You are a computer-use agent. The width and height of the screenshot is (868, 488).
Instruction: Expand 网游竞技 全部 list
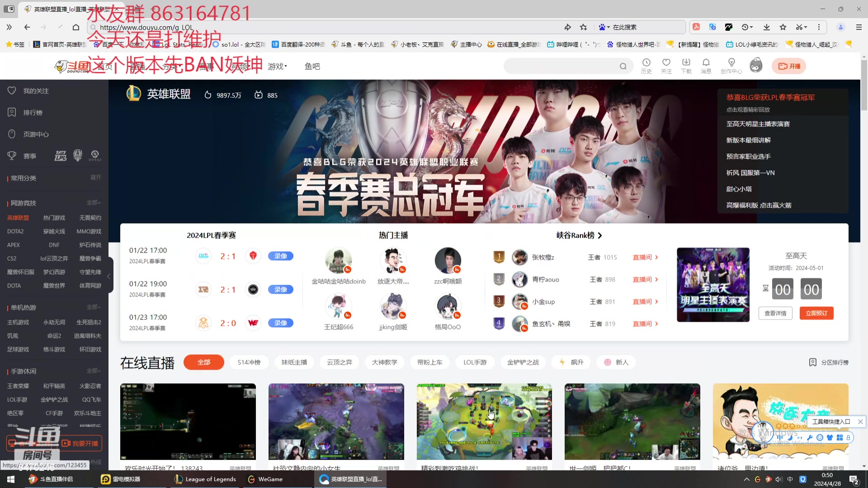click(94, 203)
